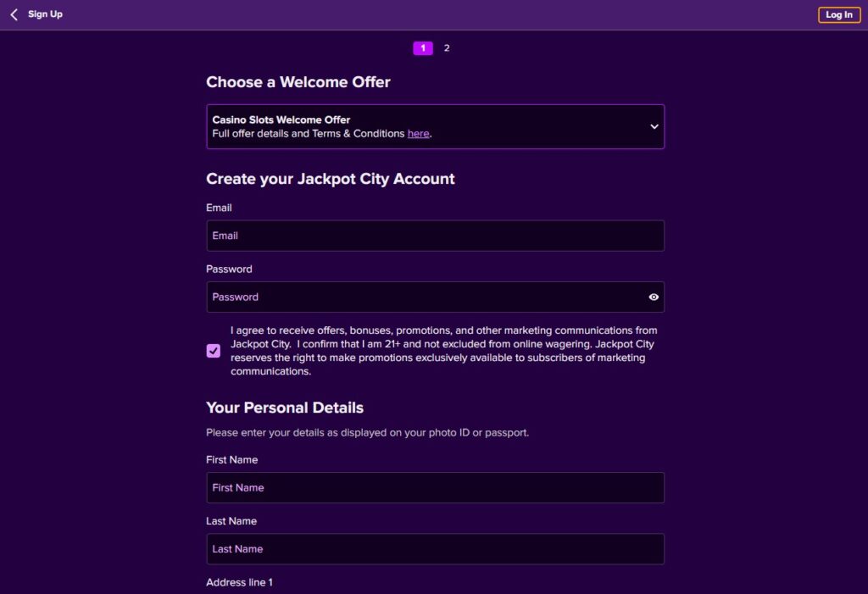Click the Address line 1 label
The height and width of the screenshot is (594, 868).
pyautogui.click(x=240, y=582)
